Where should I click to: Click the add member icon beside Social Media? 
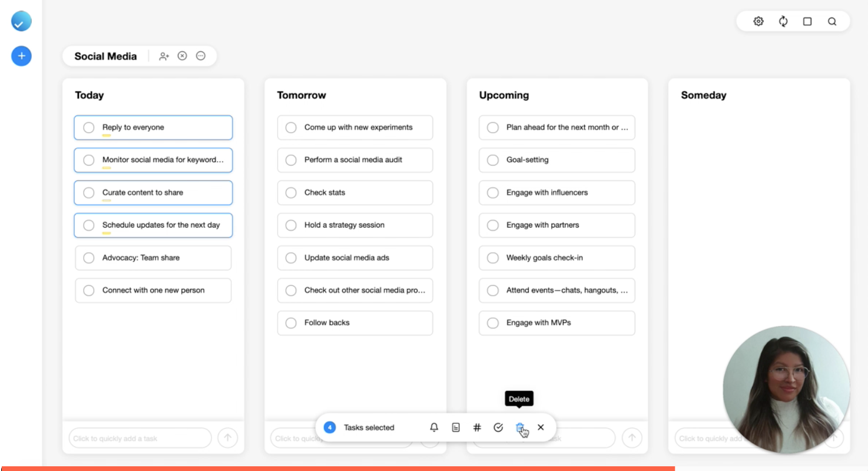(164, 56)
